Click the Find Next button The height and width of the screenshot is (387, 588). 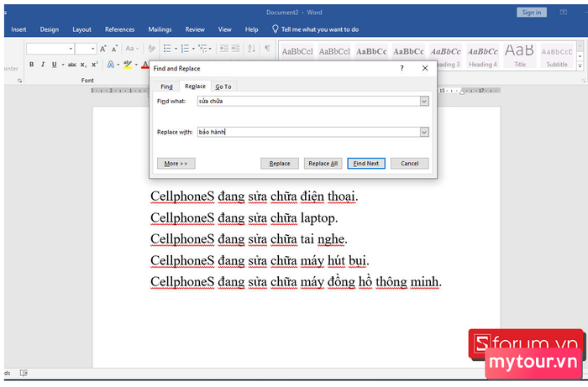click(366, 164)
